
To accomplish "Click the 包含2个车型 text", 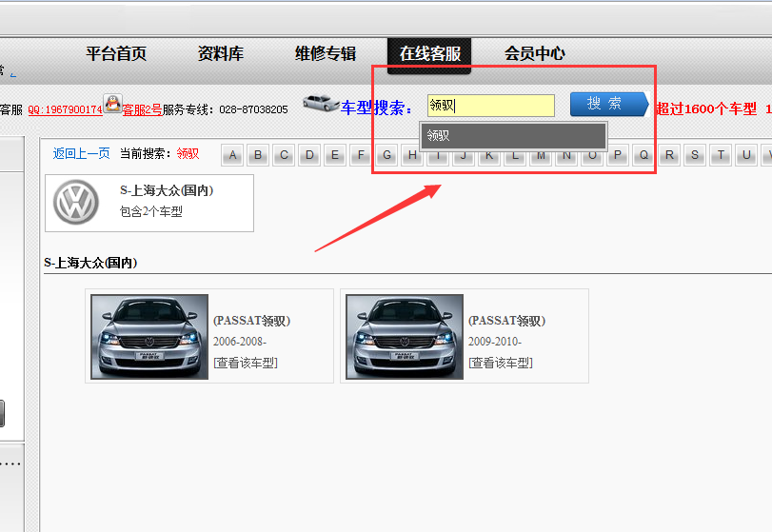I will (x=151, y=211).
